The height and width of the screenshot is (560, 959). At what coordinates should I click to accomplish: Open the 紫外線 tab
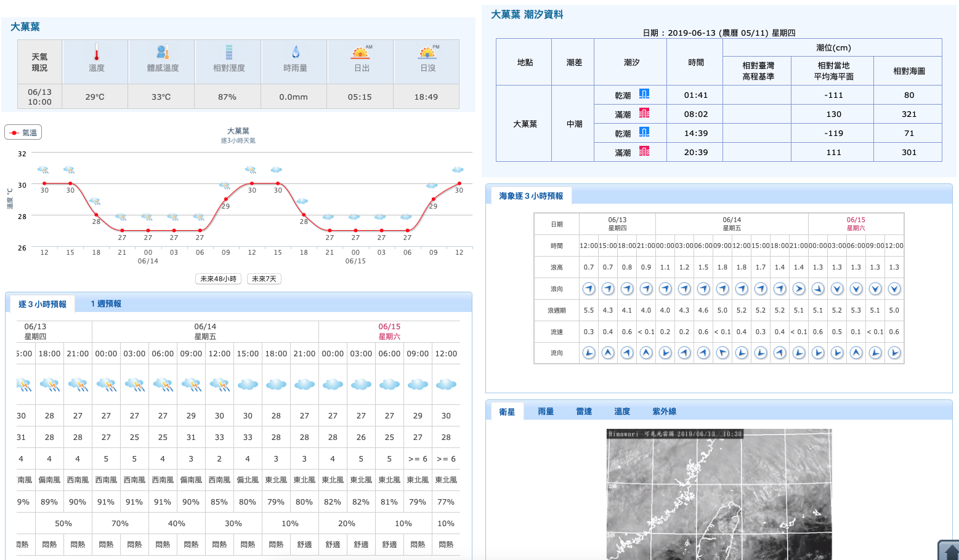coord(665,412)
